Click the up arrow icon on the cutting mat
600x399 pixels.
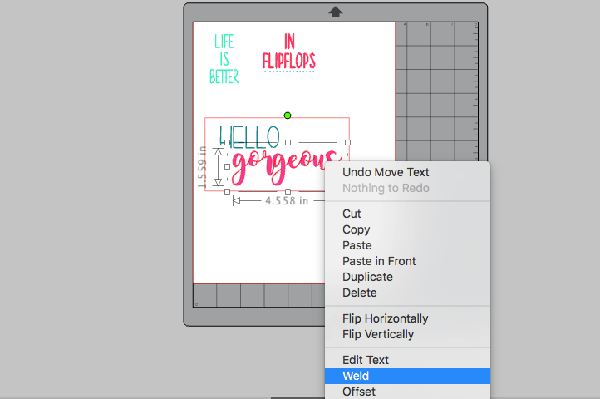(335, 12)
